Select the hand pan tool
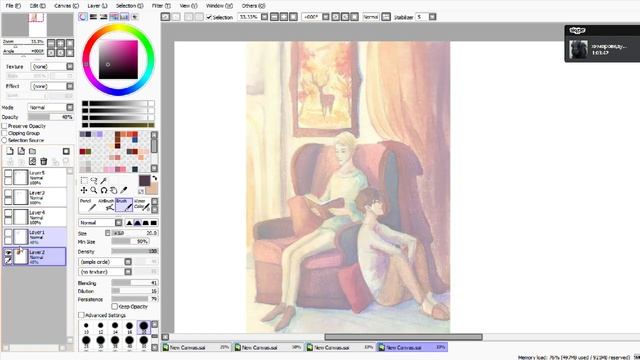The width and height of the screenshot is (640, 360). coord(113,190)
